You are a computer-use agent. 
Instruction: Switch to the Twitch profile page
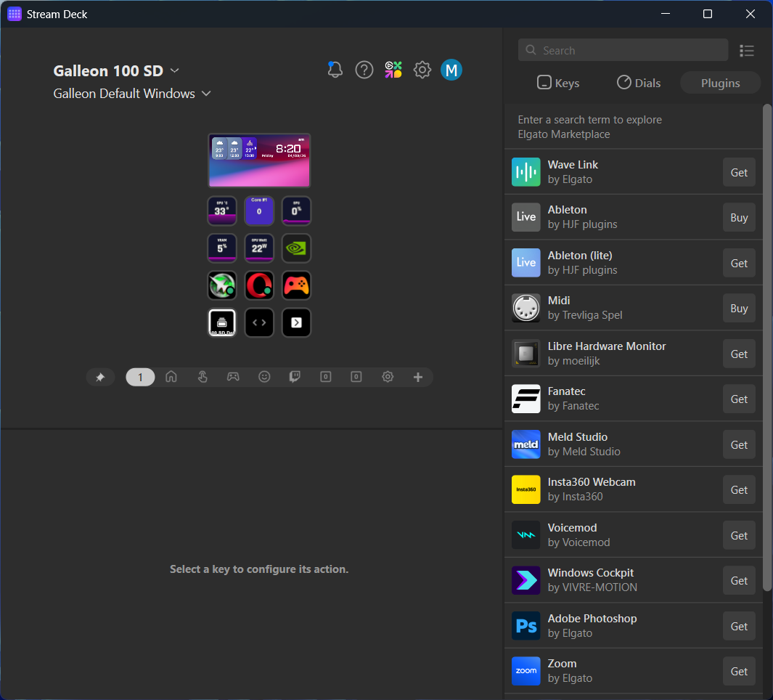click(295, 376)
